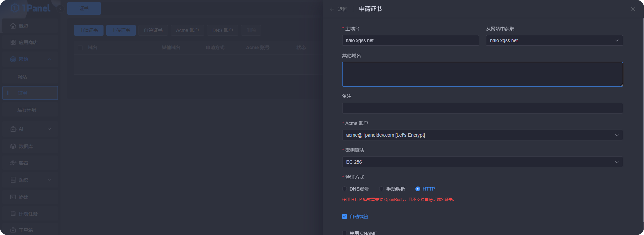The width and height of the screenshot is (644, 235).
Task: Click the 申请方式 column header
Action: pos(215,48)
